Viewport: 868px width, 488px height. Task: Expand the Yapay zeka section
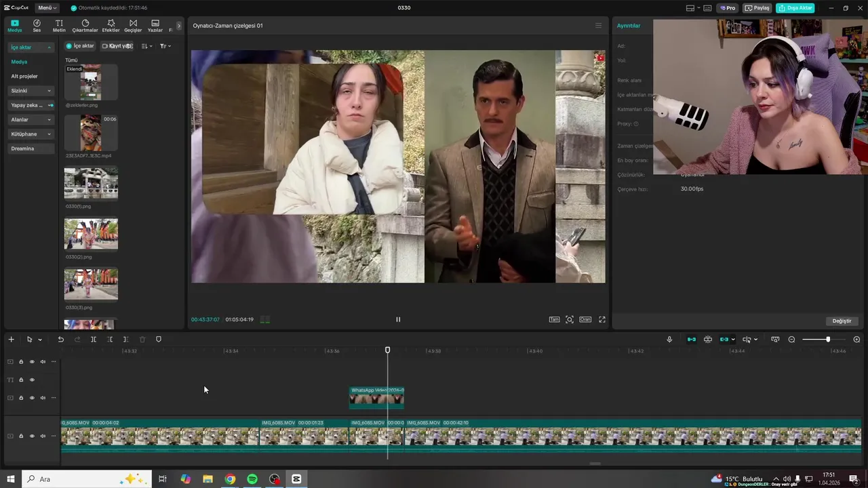click(31, 105)
